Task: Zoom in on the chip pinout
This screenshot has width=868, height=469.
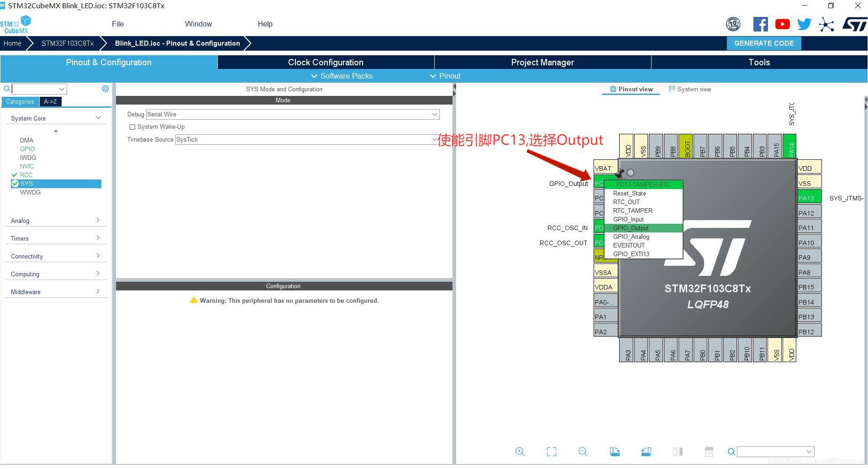Action: pos(520,452)
